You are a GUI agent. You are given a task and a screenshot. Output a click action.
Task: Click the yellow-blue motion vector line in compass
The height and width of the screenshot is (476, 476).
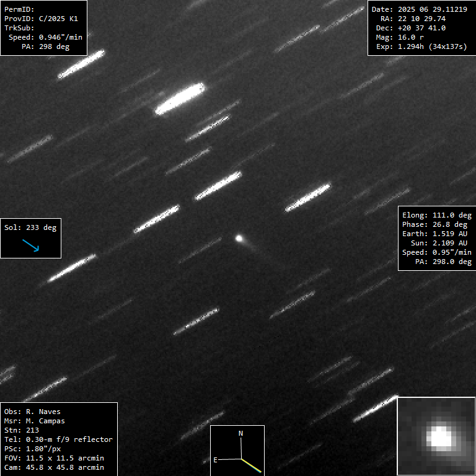(x=252, y=465)
